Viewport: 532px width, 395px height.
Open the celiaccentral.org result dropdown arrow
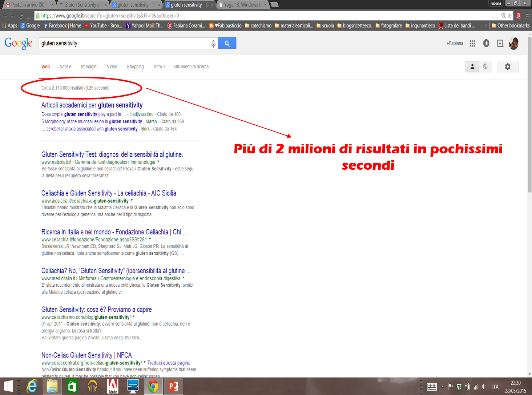[145, 362]
